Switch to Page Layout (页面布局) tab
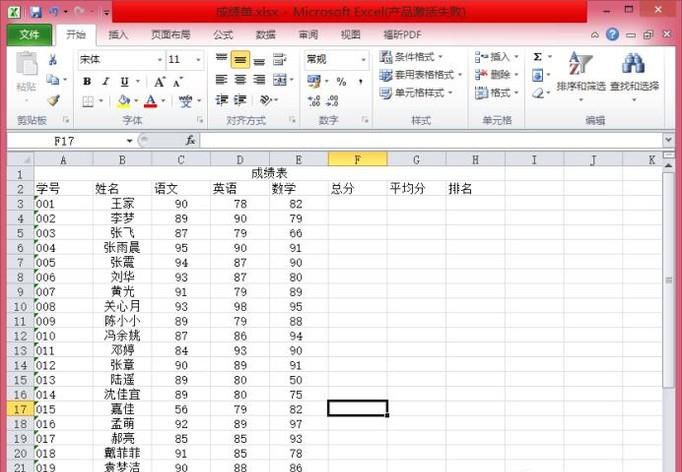Screen dimensions: 682x472 tap(170, 35)
